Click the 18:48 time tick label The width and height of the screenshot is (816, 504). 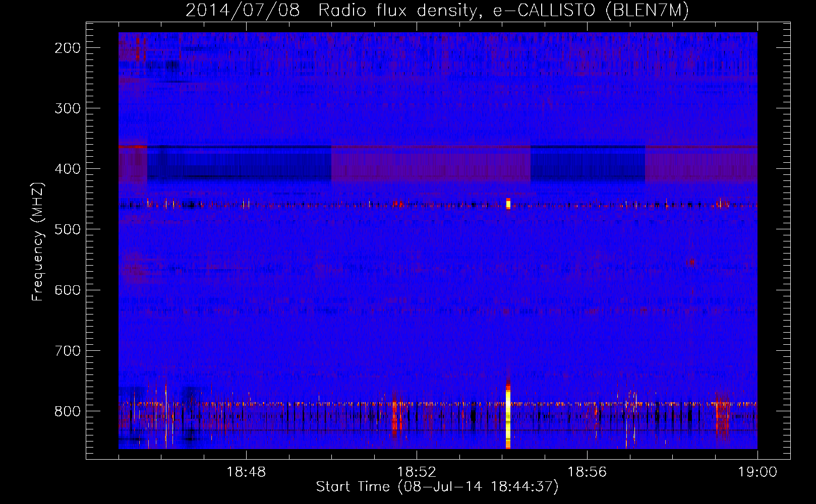246,472
